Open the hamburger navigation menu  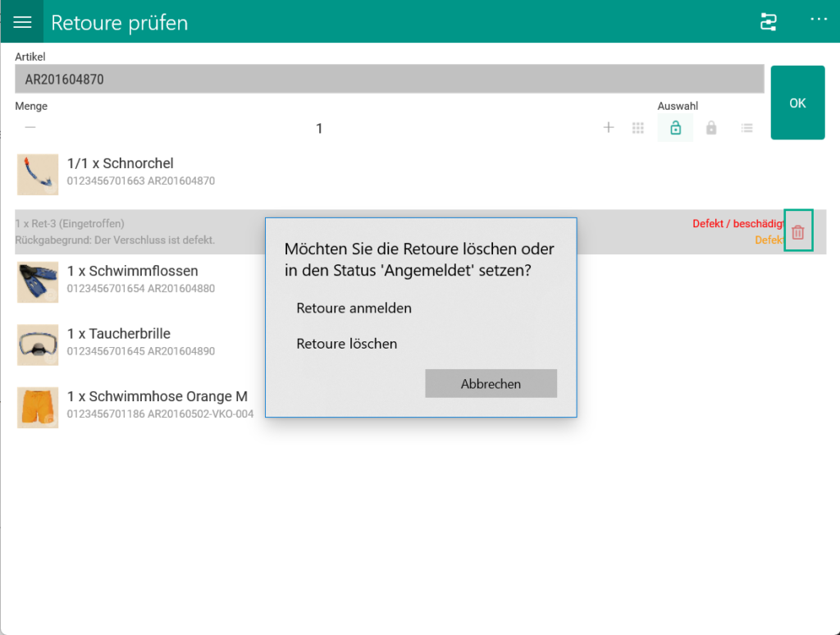22,22
